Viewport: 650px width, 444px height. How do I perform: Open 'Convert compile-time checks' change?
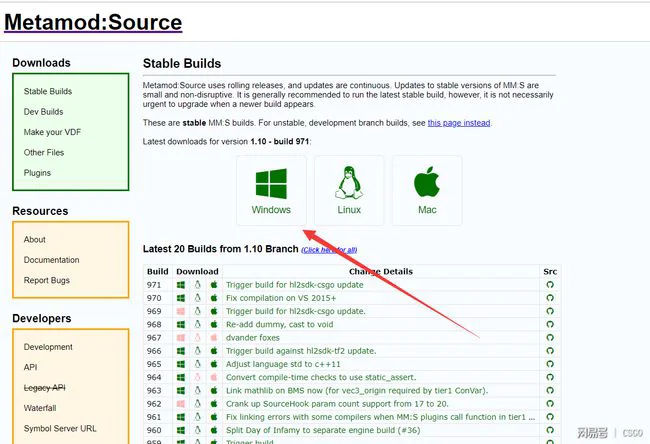[321, 378]
